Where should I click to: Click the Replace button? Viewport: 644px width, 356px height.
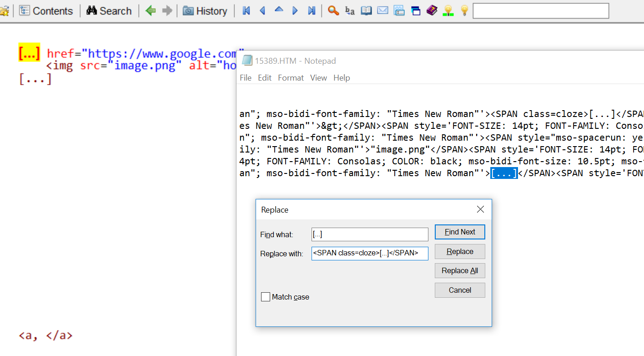pyautogui.click(x=460, y=251)
